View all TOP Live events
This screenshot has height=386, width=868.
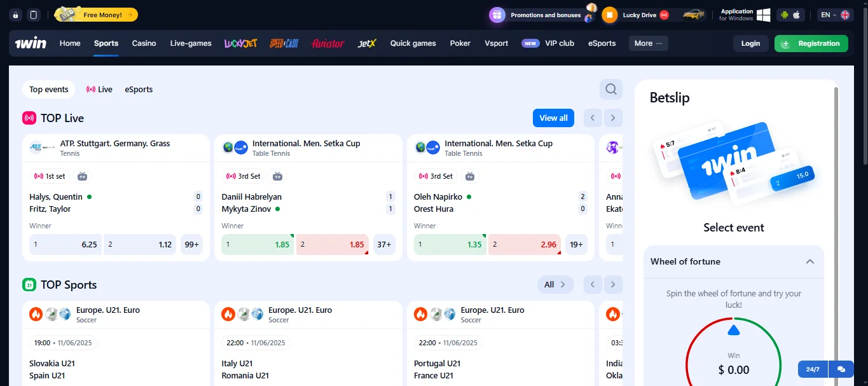[553, 118]
